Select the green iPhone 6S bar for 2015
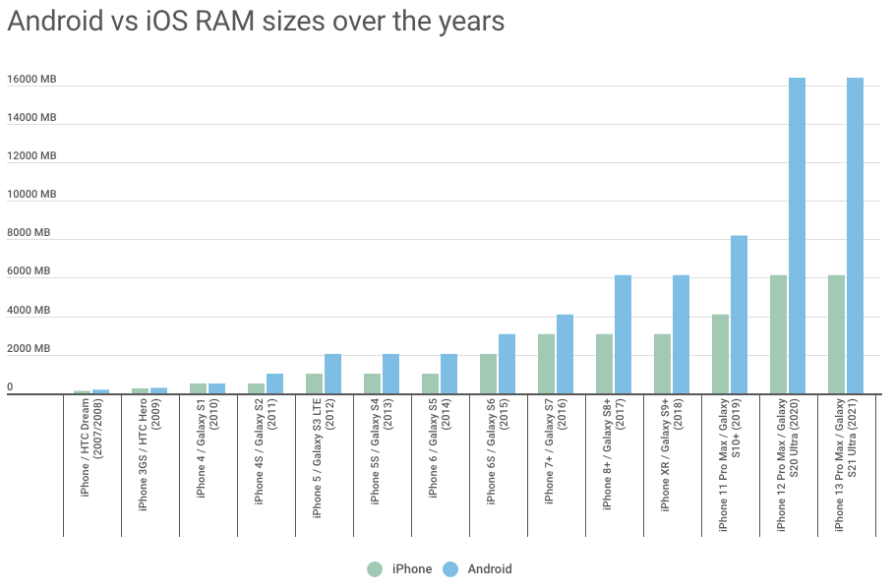The height and width of the screenshot is (588, 894). click(489, 374)
